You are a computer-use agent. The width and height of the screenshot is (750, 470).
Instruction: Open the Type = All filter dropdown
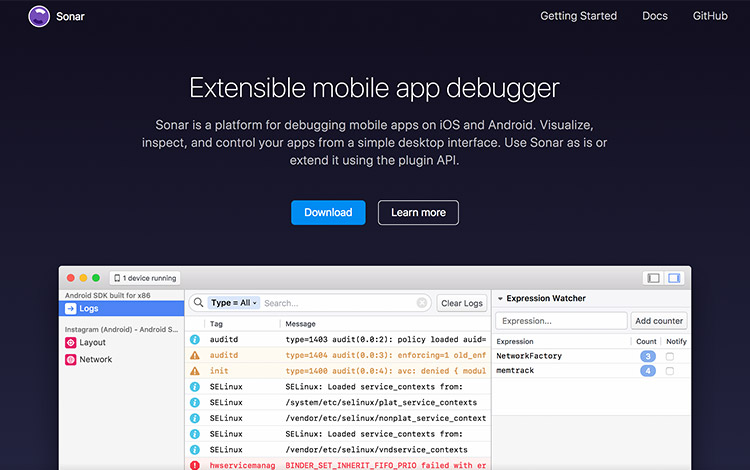tap(234, 303)
